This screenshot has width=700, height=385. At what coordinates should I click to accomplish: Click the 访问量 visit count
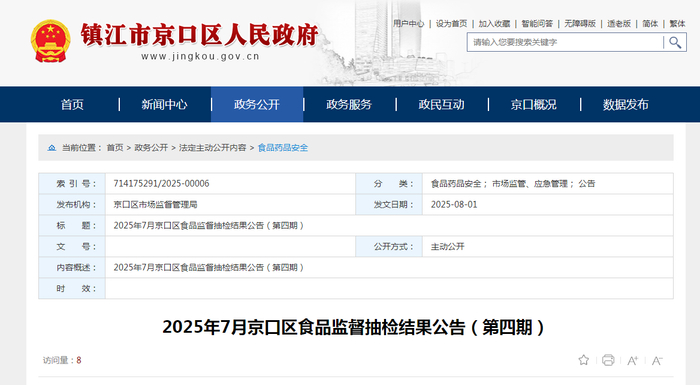tap(62, 360)
